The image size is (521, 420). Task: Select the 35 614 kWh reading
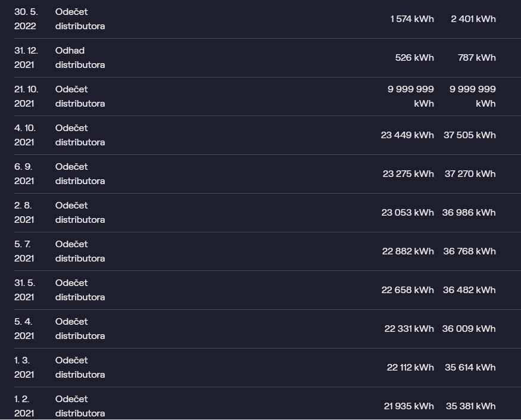point(470,368)
